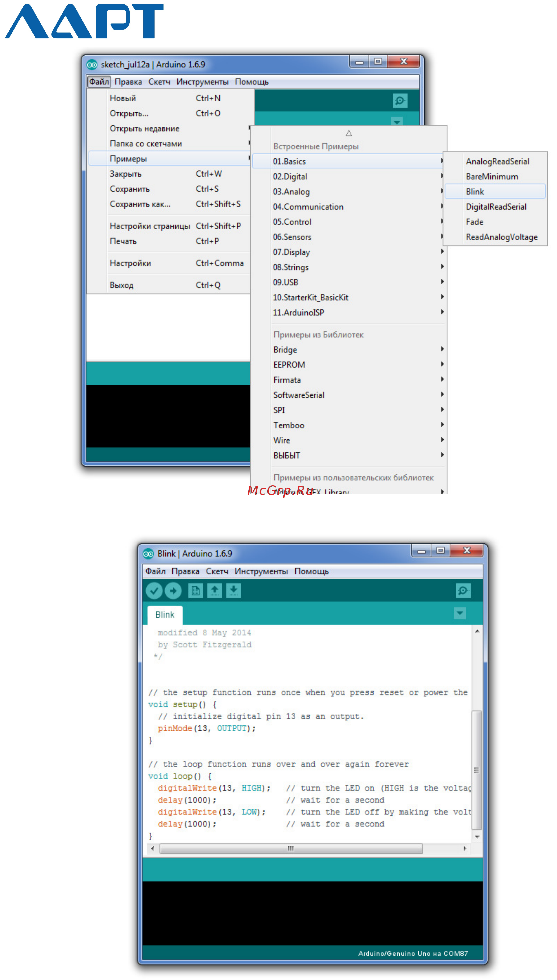Screen dimensions: 557x980
Task: Open ReadAnalogVoltage example
Action: pyautogui.click(x=495, y=237)
